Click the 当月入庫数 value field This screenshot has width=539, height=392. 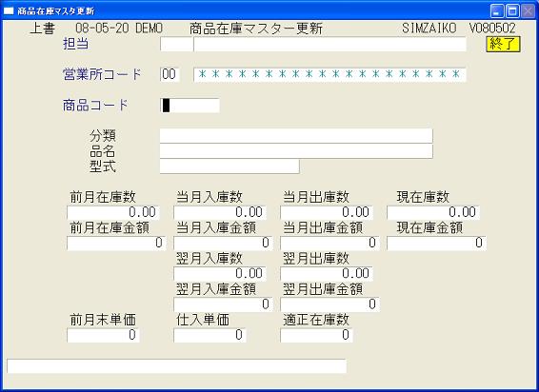[x=220, y=212]
